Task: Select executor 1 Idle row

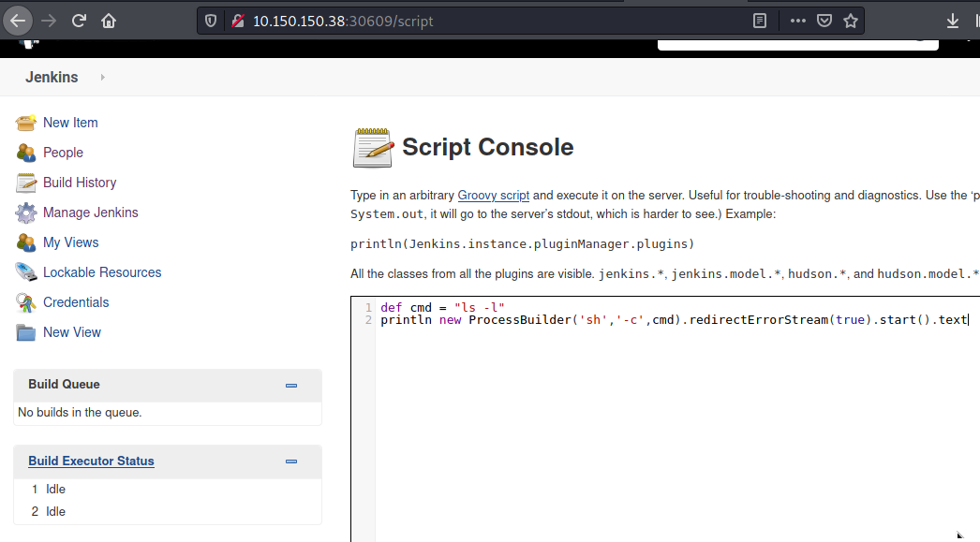Action: coord(168,489)
